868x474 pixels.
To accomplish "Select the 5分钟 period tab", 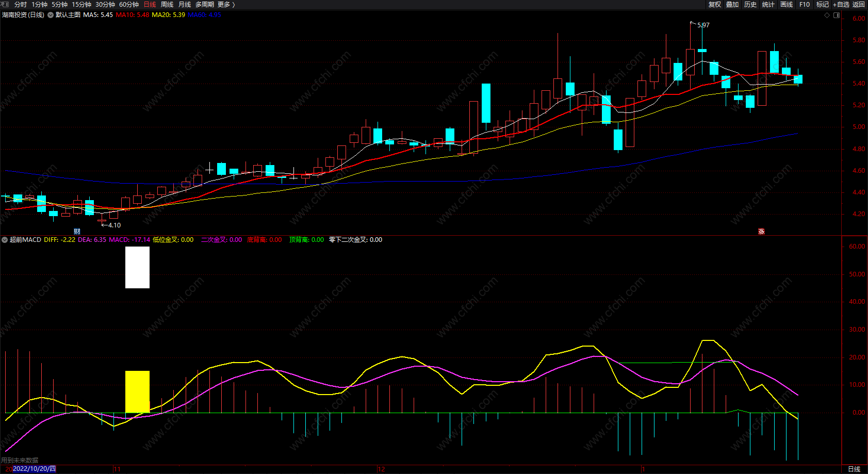I will point(59,5).
